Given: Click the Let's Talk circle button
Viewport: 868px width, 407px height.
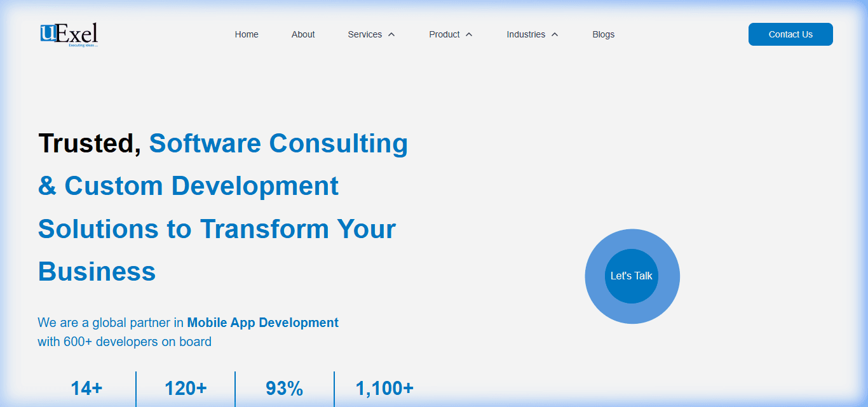Looking at the screenshot, I should (x=632, y=276).
